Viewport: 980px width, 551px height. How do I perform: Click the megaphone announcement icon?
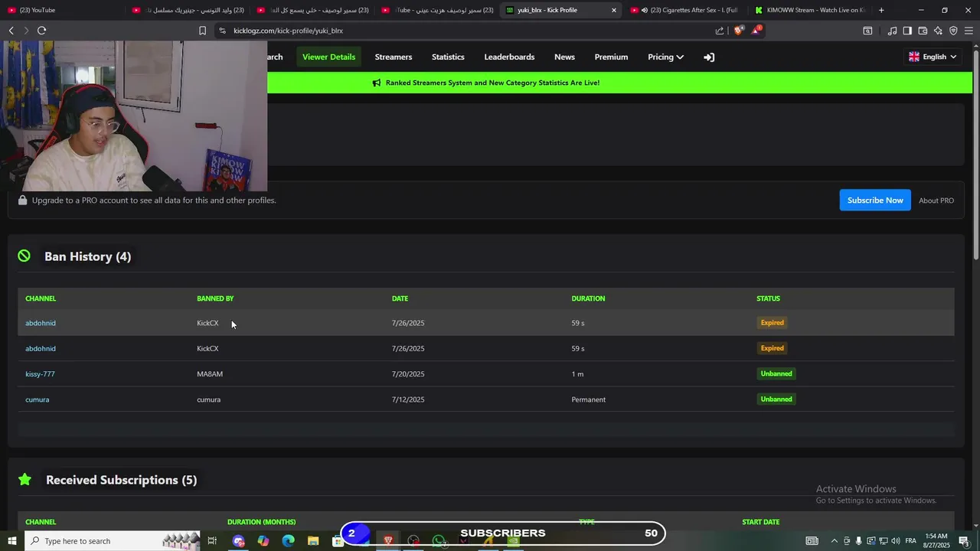pos(376,83)
